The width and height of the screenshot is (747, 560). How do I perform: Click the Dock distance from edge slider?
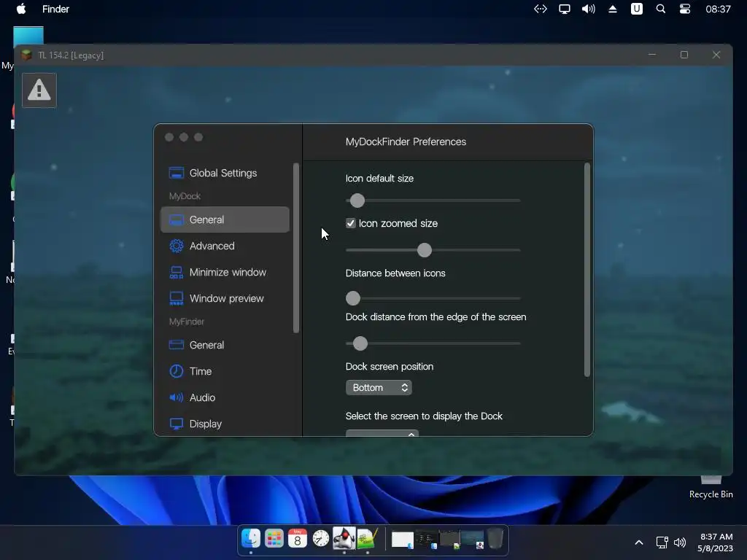pyautogui.click(x=433, y=343)
